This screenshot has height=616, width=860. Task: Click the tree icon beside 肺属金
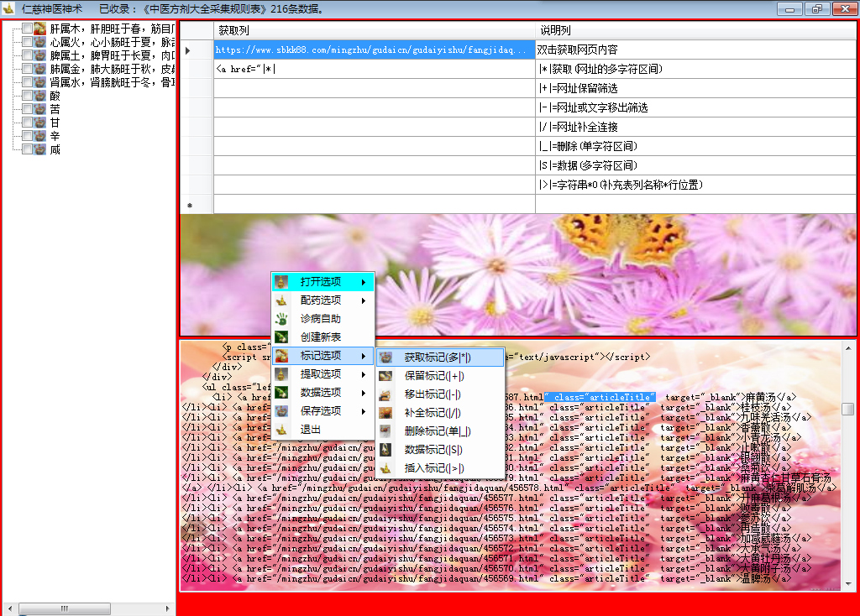click(x=40, y=69)
